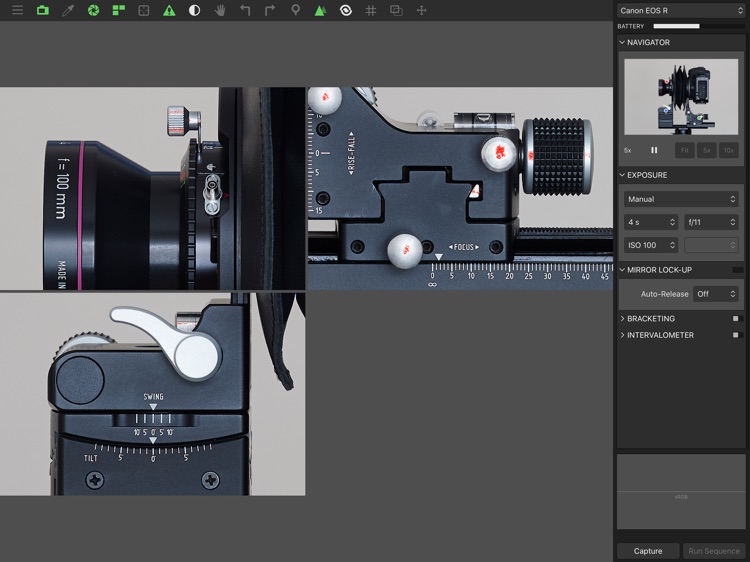
Task: Open the Canon EOS R camera selector
Action: [x=681, y=10]
